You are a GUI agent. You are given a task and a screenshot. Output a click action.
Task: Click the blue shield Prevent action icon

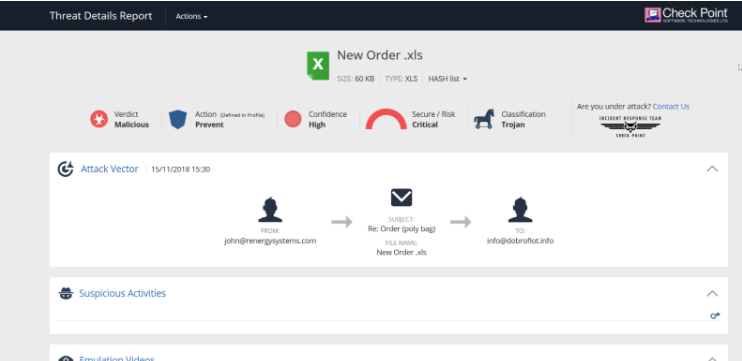tap(178, 120)
